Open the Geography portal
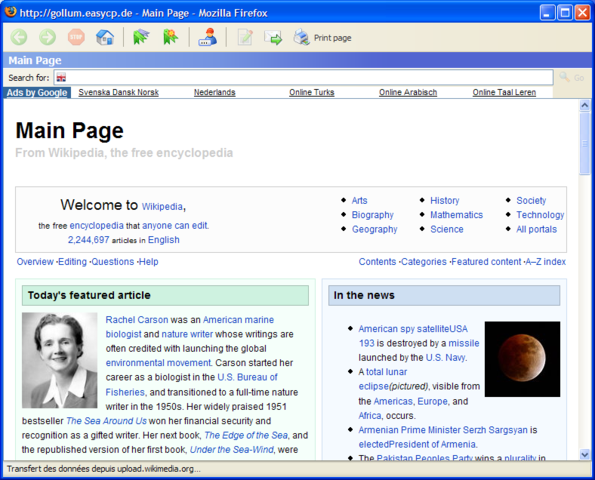This screenshot has width=595, height=480. (x=375, y=229)
